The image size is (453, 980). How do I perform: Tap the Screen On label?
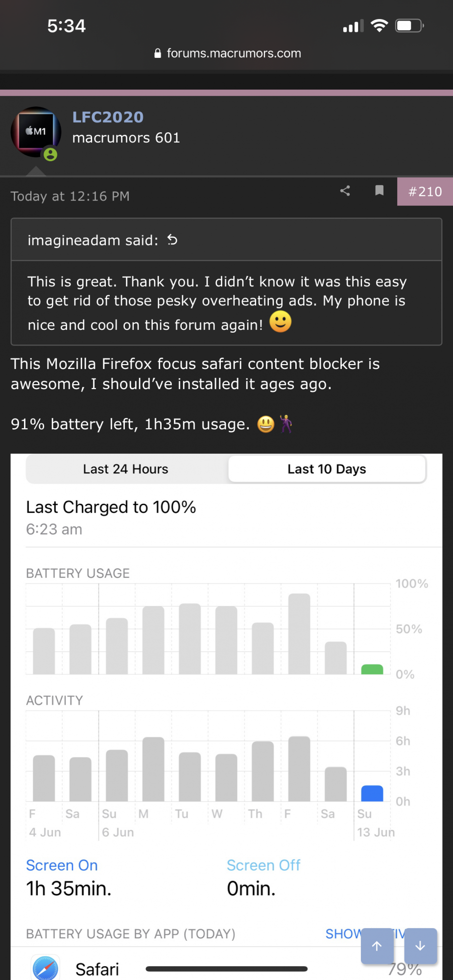[x=62, y=865]
